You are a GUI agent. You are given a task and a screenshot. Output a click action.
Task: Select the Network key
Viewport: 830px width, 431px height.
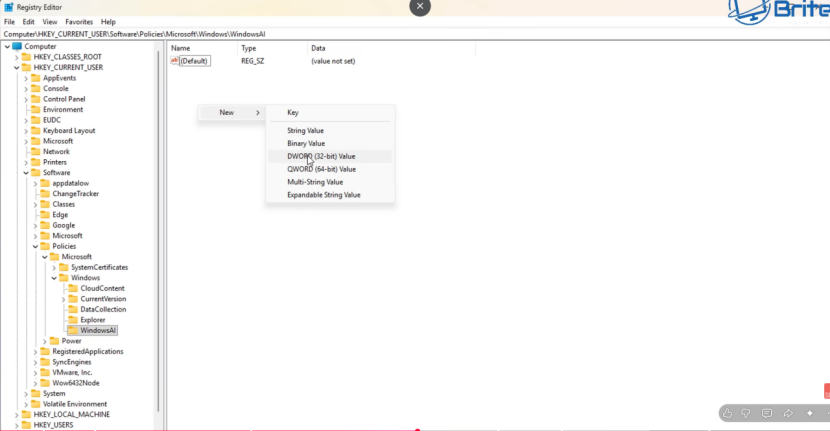pyautogui.click(x=56, y=151)
